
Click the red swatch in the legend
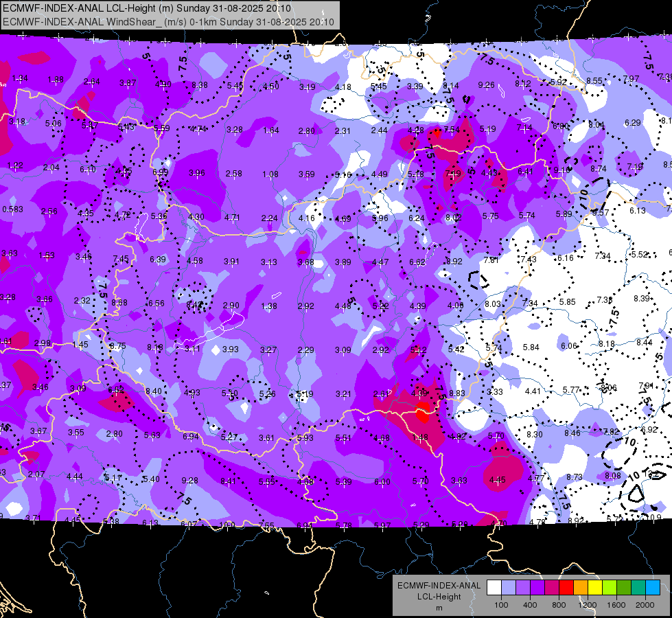566,588
